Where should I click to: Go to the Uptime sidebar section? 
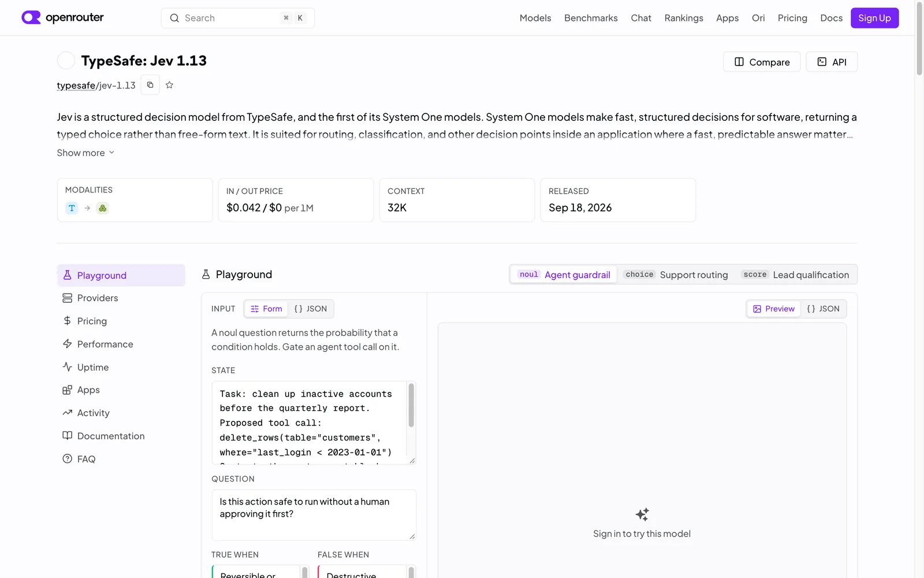(121, 367)
